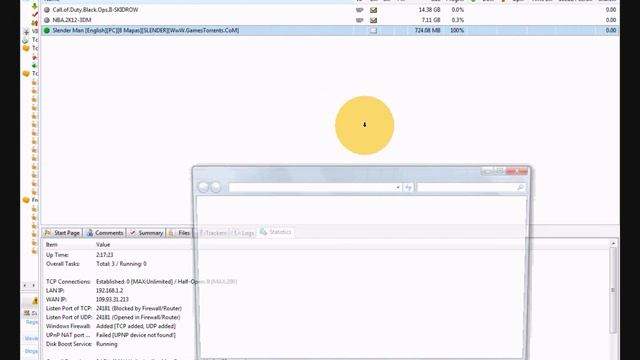Click envelope icon in Call.of.Duty row

tap(373, 10)
